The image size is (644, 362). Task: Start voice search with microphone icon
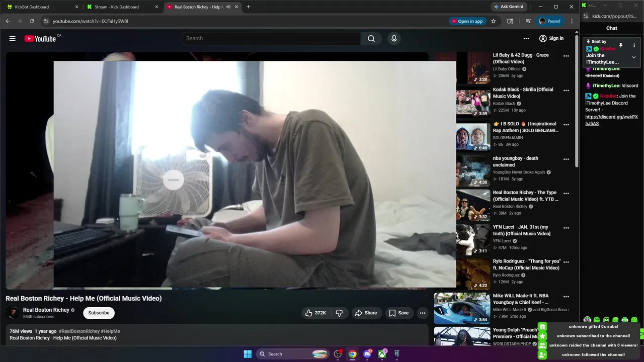[394, 38]
